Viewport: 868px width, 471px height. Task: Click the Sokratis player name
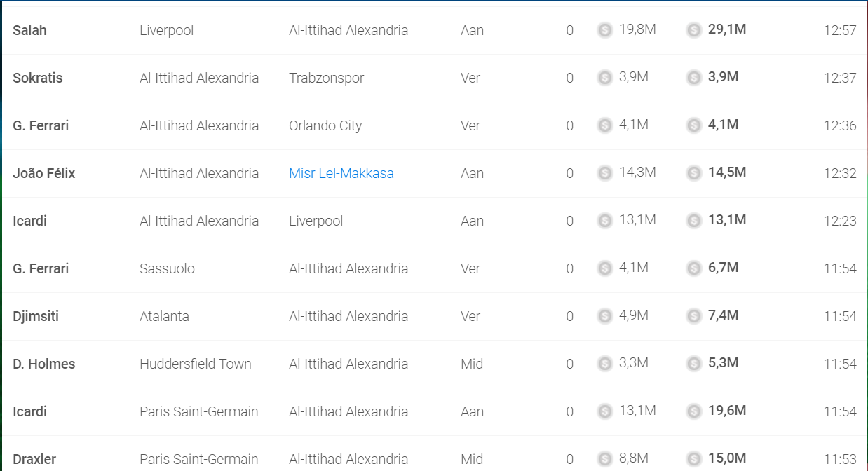(38, 78)
